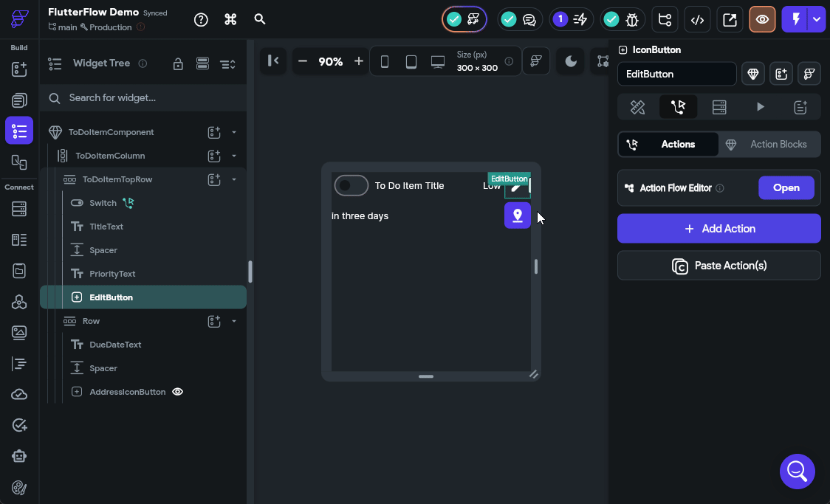Image resolution: width=830 pixels, height=504 pixels.
Task: Open the App Values sidebar icon
Action: (x=19, y=271)
